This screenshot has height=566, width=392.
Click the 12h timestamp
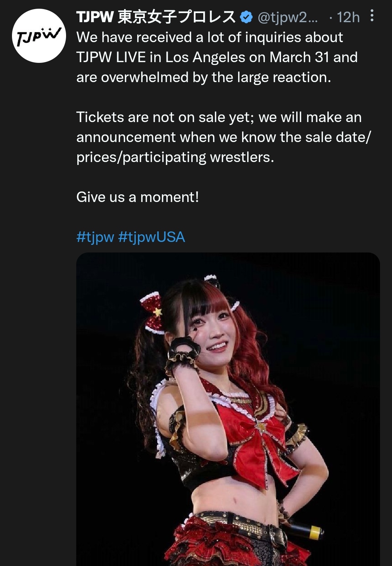pyautogui.click(x=348, y=17)
